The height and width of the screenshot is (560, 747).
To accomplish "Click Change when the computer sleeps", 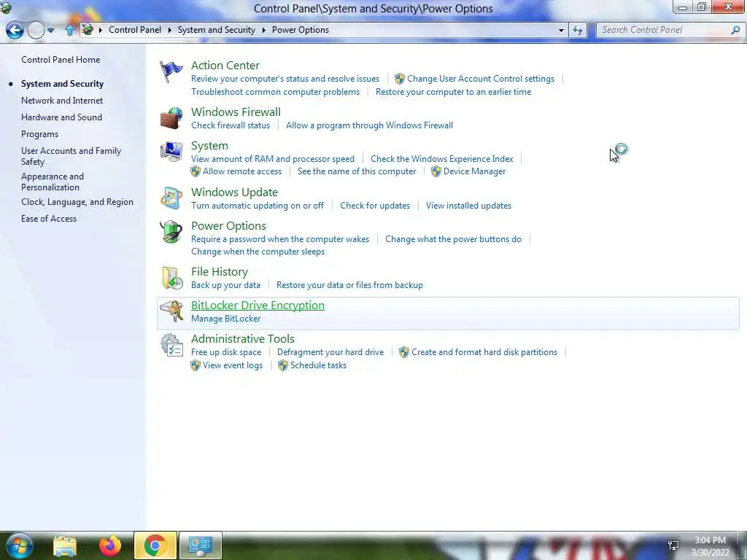I will (258, 252).
